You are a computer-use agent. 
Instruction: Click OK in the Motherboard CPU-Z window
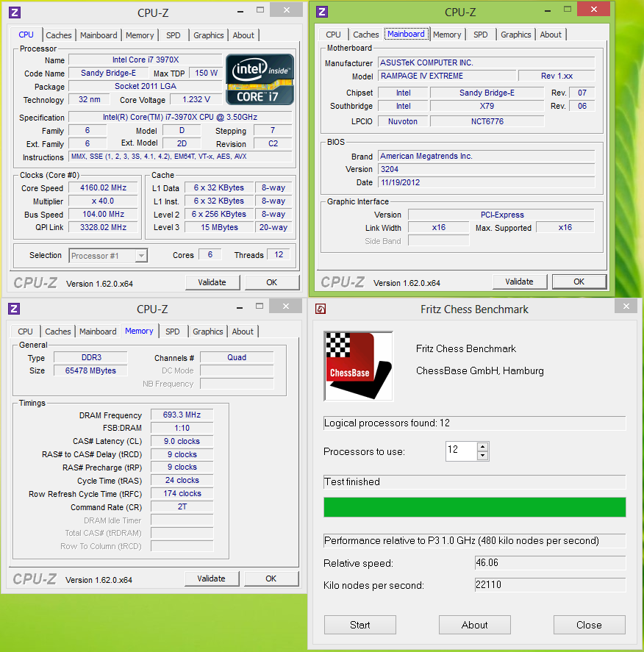[x=579, y=282]
